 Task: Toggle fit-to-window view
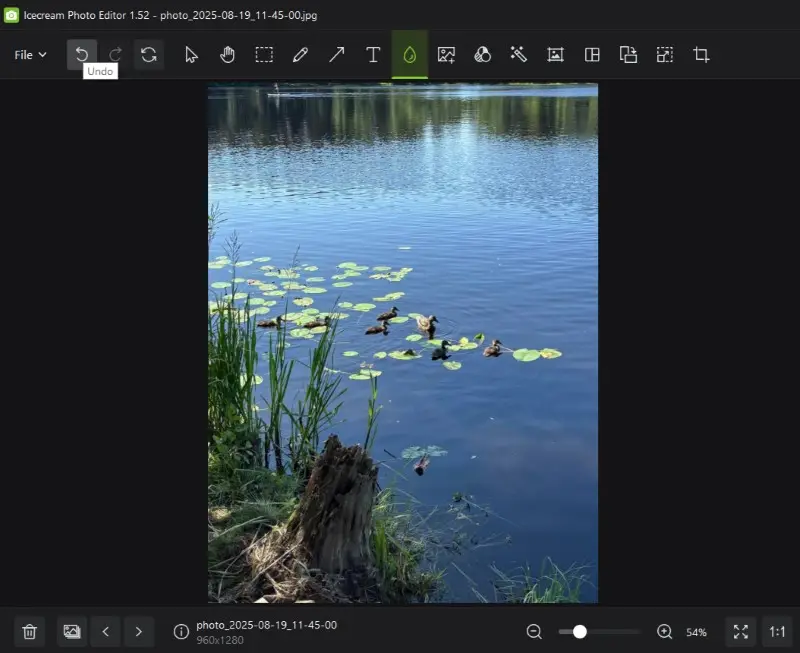pyautogui.click(x=740, y=632)
